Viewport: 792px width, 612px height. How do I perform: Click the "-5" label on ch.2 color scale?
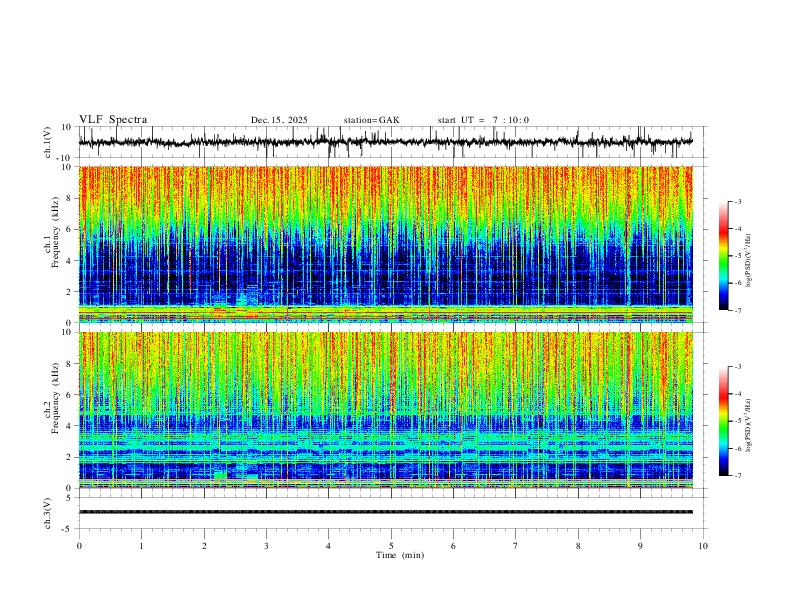click(738, 421)
